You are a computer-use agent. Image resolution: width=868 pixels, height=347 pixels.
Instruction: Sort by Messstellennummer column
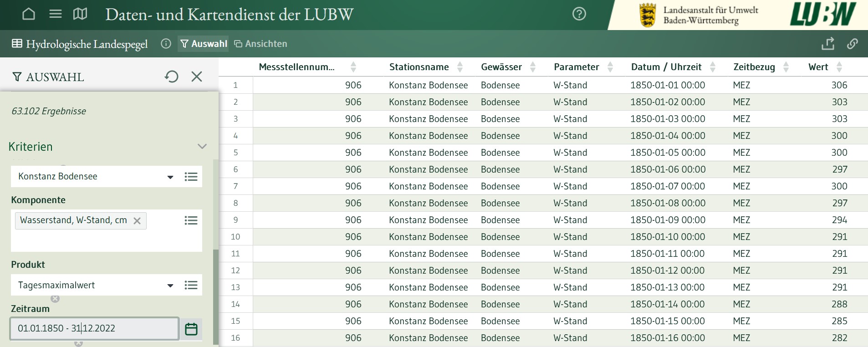pyautogui.click(x=353, y=67)
